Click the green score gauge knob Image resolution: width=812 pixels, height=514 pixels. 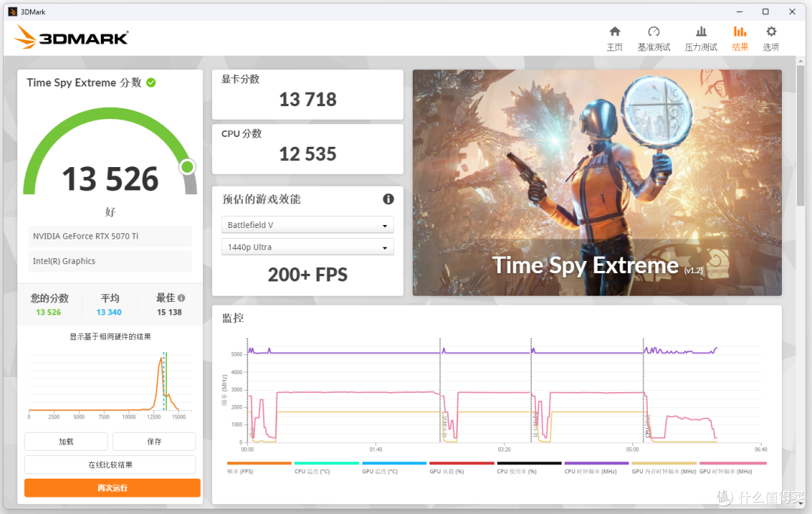click(187, 167)
